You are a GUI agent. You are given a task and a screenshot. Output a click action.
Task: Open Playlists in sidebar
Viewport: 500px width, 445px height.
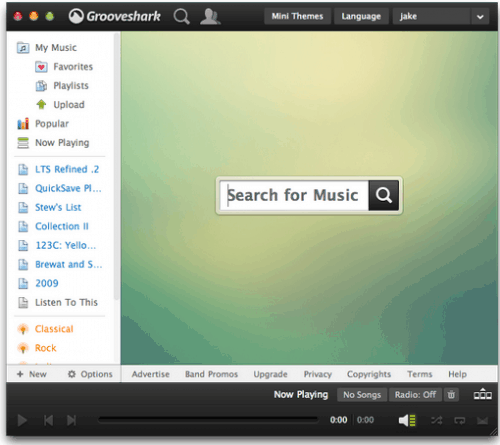tap(71, 86)
